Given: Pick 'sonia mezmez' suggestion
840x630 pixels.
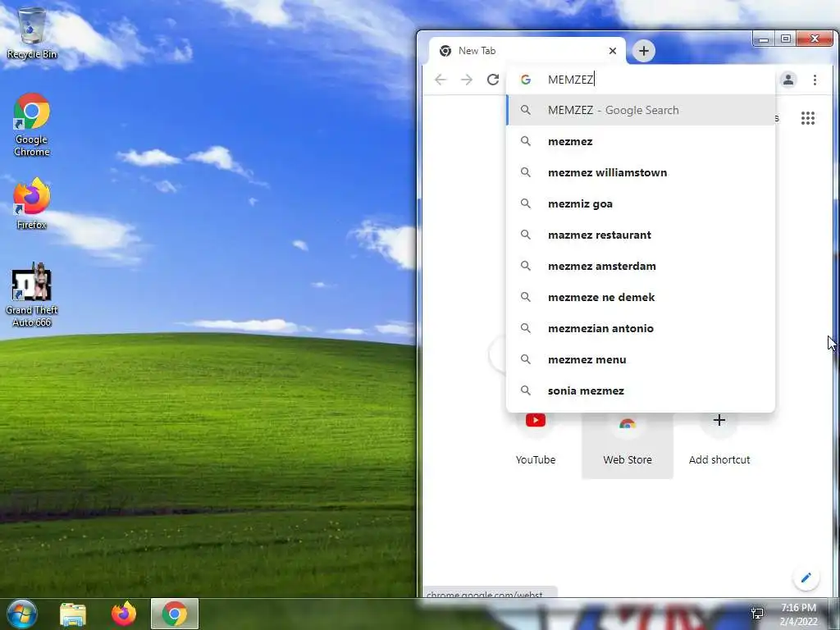Looking at the screenshot, I should pos(640,390).
